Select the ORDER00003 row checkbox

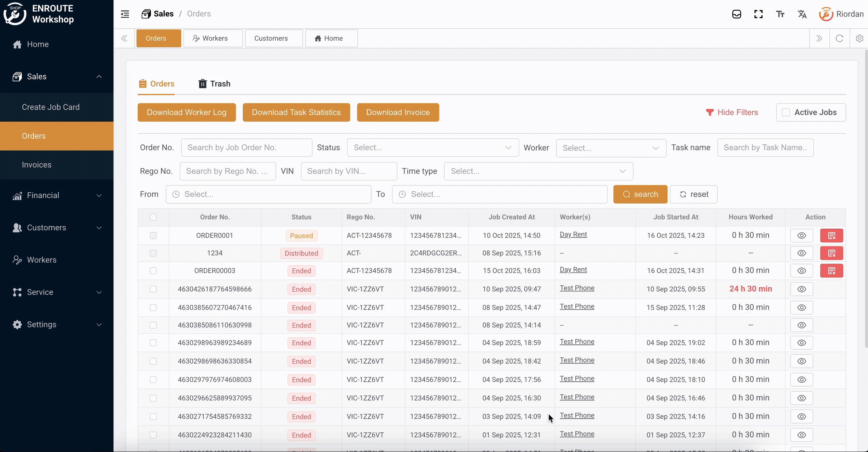153,270
